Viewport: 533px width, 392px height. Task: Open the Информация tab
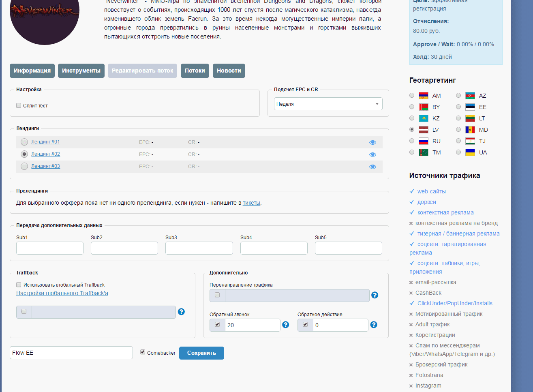(32, 71)
